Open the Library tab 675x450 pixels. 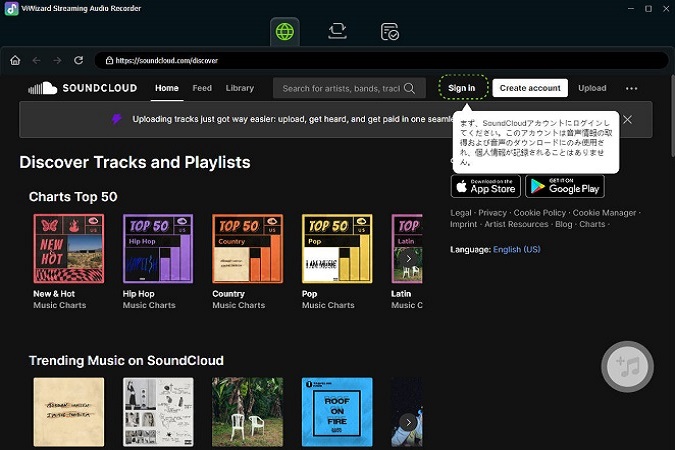[240, 88]
